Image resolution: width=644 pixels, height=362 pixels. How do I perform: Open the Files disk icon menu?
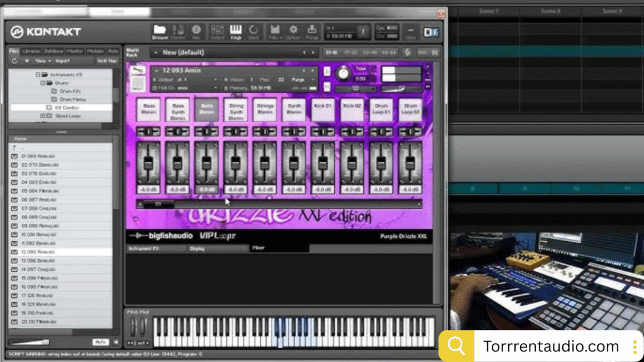coord(274,31)
